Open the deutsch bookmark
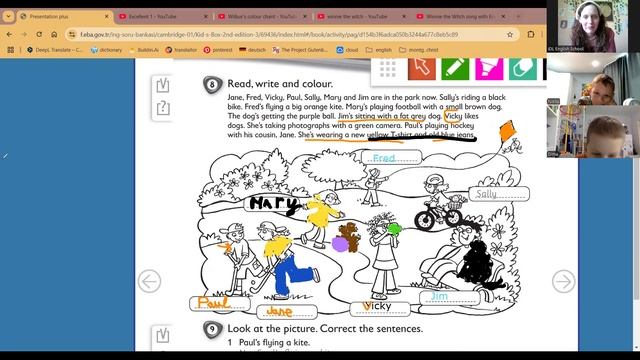640x360 pixels. [x=252, y=50]
